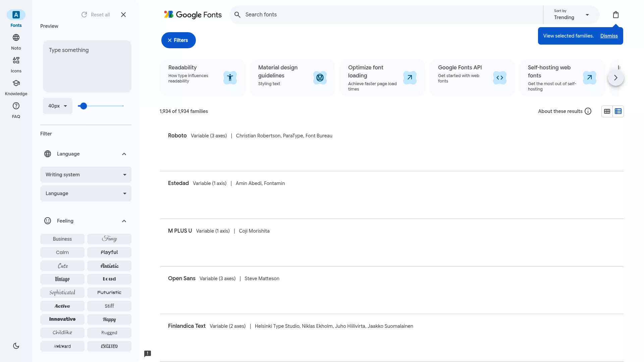Collapse the Feeling filter section
Image resolution: width=644 pixels, height=362 pixels.
[124, 221]
